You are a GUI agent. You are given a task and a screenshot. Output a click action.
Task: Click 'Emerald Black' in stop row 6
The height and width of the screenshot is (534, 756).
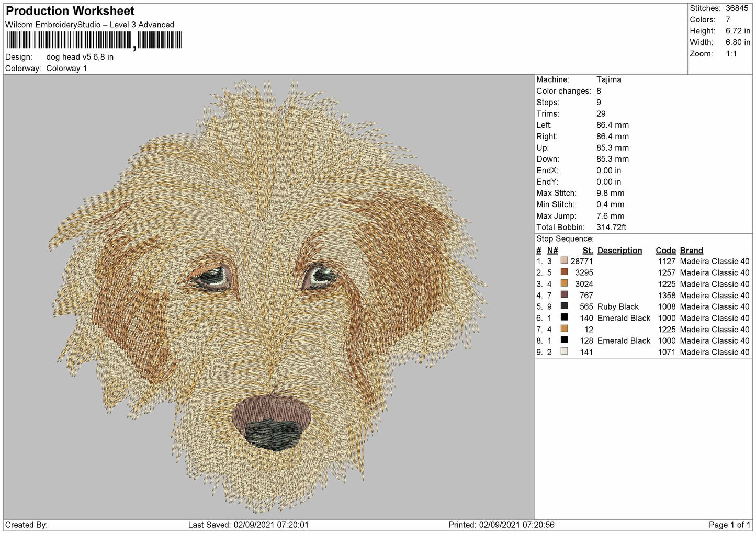(x=624, y=318)
